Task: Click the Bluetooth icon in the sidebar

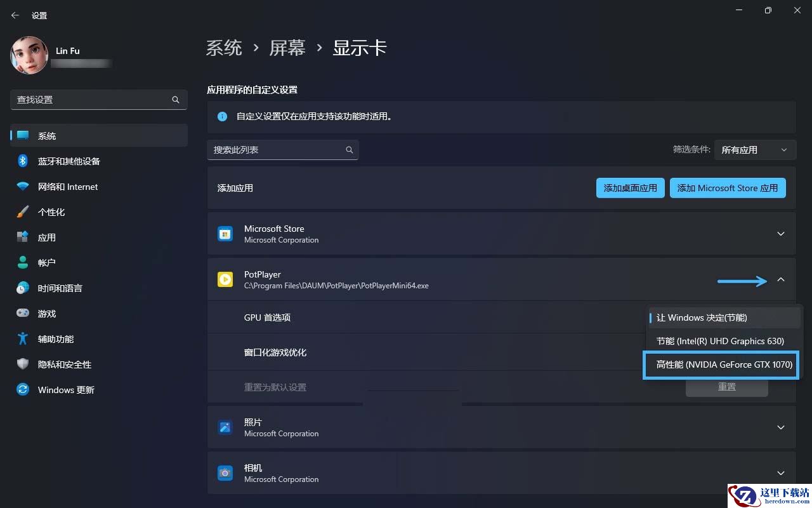Action: click(x=23, y=161)
